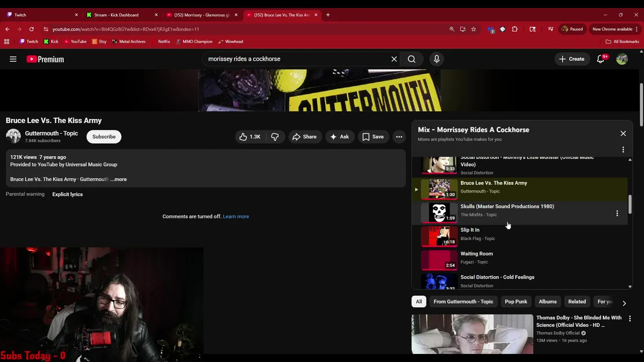The height and width of the screenshot is (362, 644).
Task: Open the Chrome apps grid icon
Action: tap(7, 42)
